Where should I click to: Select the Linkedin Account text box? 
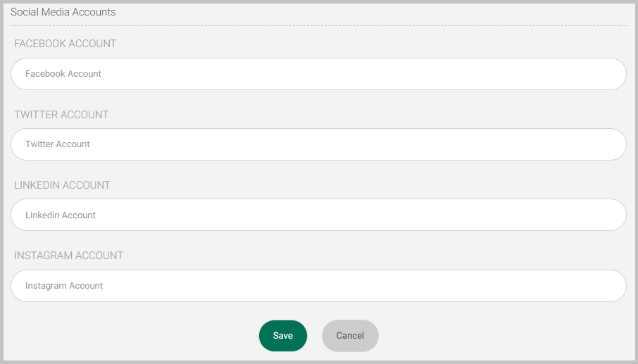[x=318, y=215]
